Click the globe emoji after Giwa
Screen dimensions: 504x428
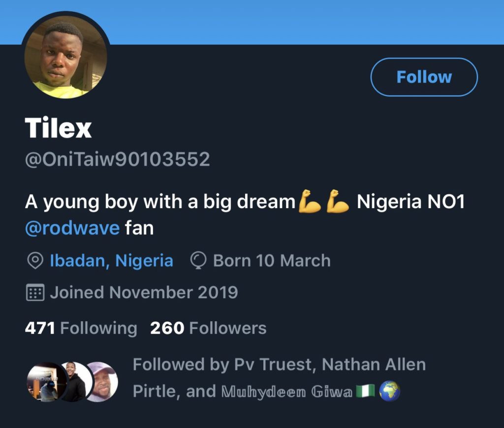pos(390,392)
